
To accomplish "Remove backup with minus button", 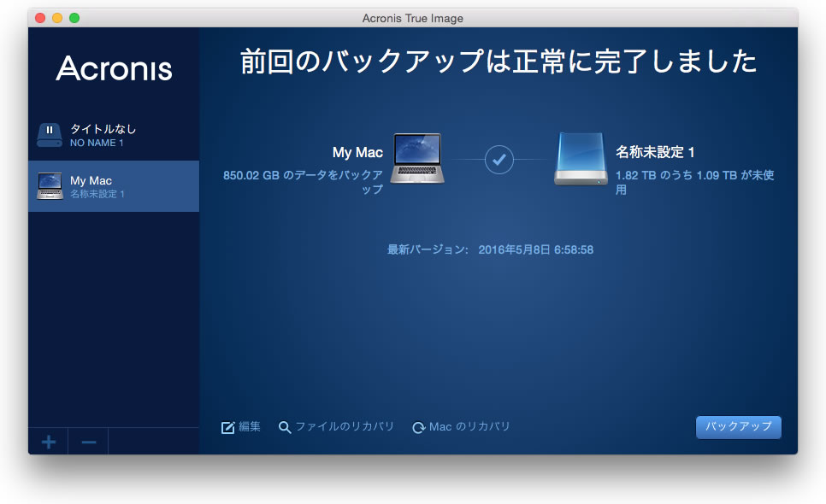I will (x=89, y=442).
